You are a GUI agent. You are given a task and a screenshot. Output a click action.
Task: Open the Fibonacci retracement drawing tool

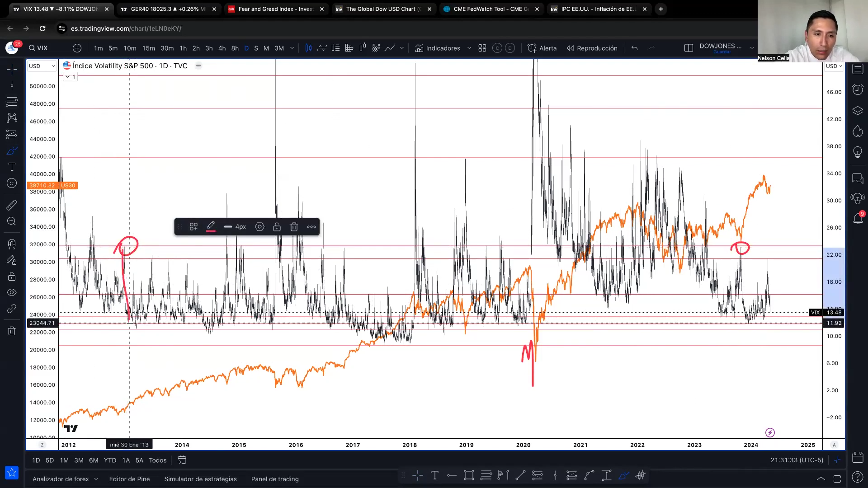(x=12, y=101)
